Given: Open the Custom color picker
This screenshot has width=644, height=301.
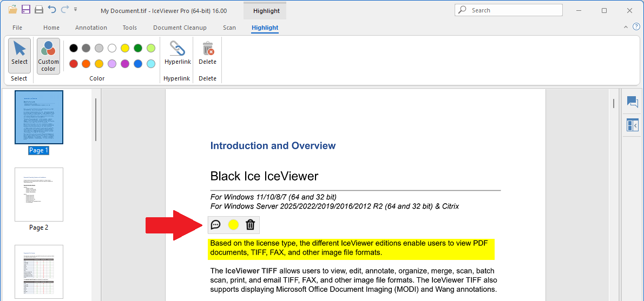Looking at the screenshot, I should (49, 56).
